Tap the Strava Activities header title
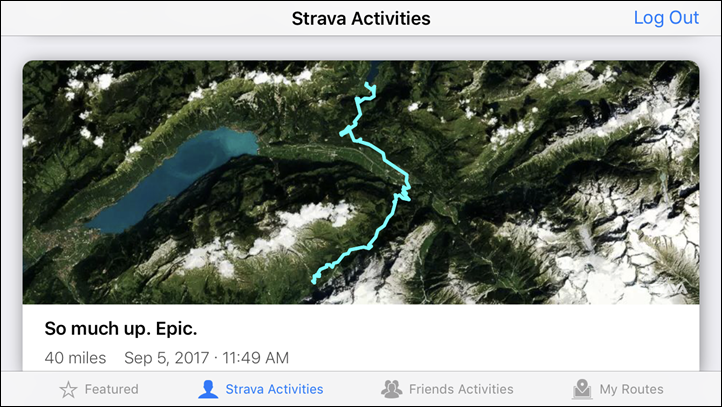The width and height of the screenshot is (722, 407). (361, 18)
